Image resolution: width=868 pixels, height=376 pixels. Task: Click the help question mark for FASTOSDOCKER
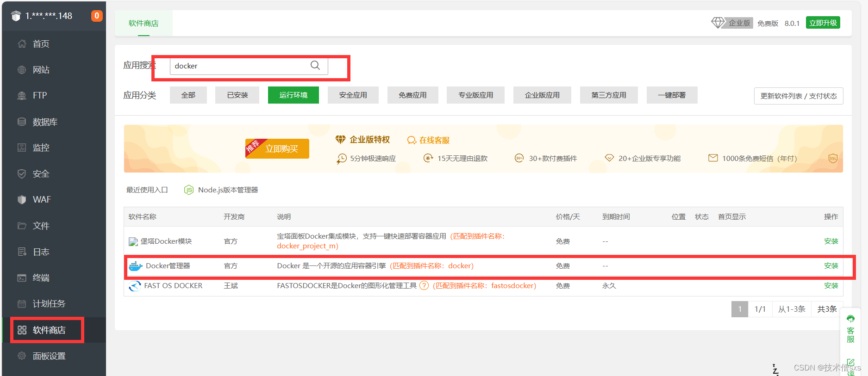pyautogui.click(x=424, y=285)
